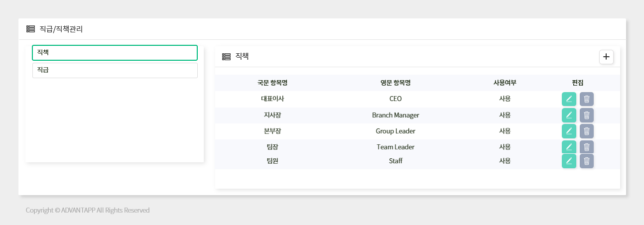
Task: Click the 사용여부 column header
Action: coord(505,83)
